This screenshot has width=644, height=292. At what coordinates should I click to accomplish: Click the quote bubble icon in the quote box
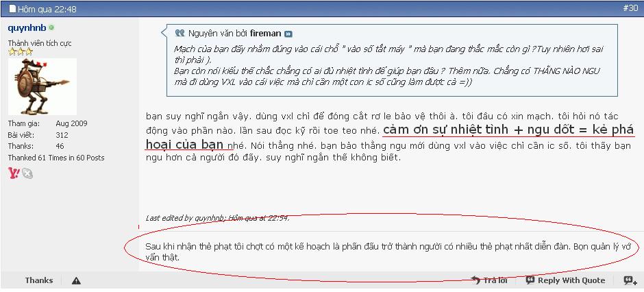point(179,34)
